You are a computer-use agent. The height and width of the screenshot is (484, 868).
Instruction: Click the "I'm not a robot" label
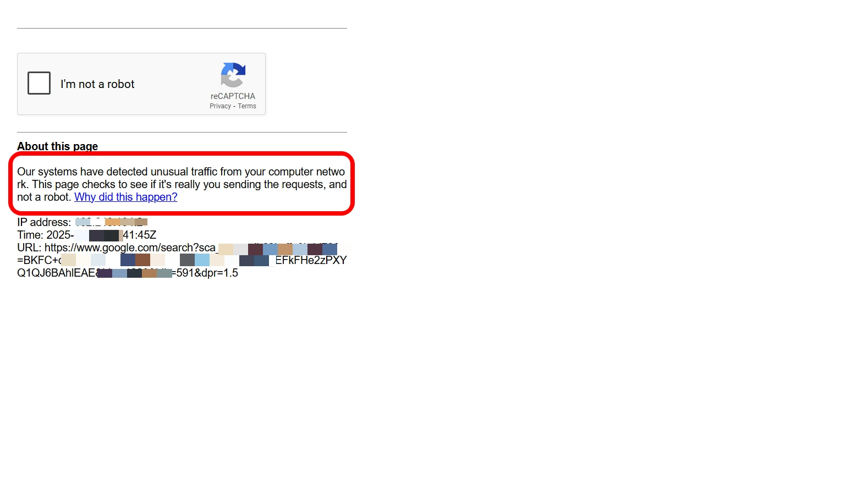[x=97, y=84]
